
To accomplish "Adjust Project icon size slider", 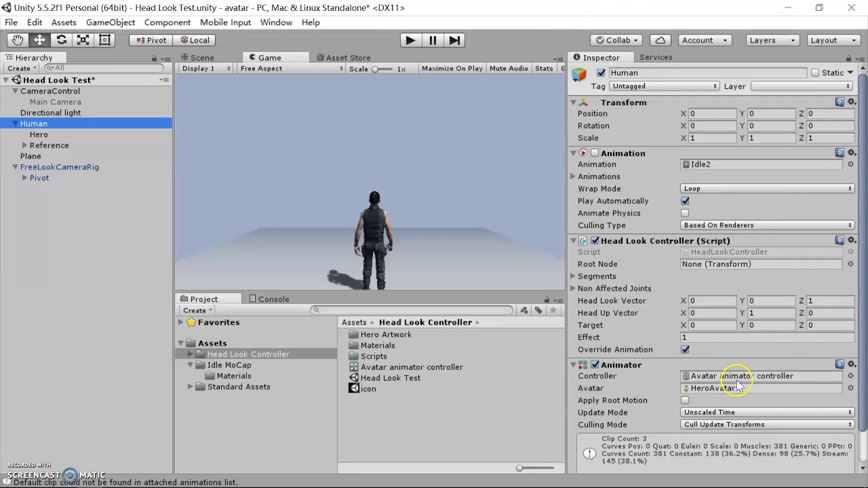I will pyautogui.click(x=536, y=468).
